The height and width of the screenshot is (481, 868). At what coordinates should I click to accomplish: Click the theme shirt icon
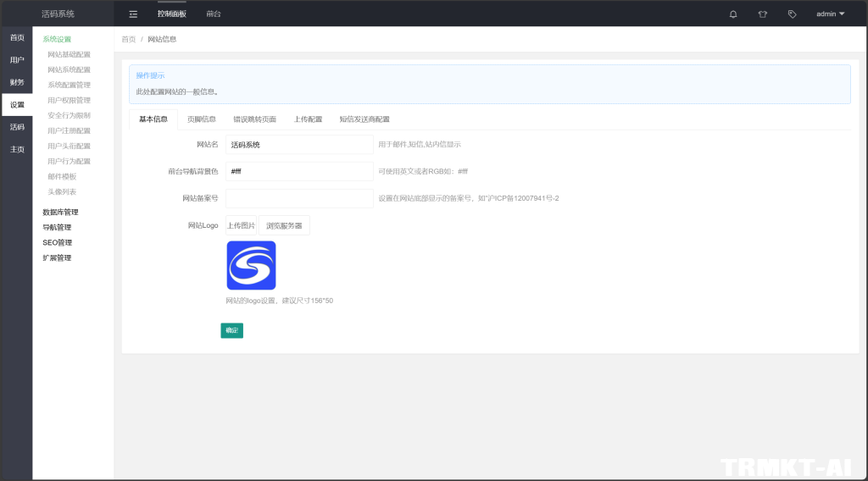click(762, 14)
